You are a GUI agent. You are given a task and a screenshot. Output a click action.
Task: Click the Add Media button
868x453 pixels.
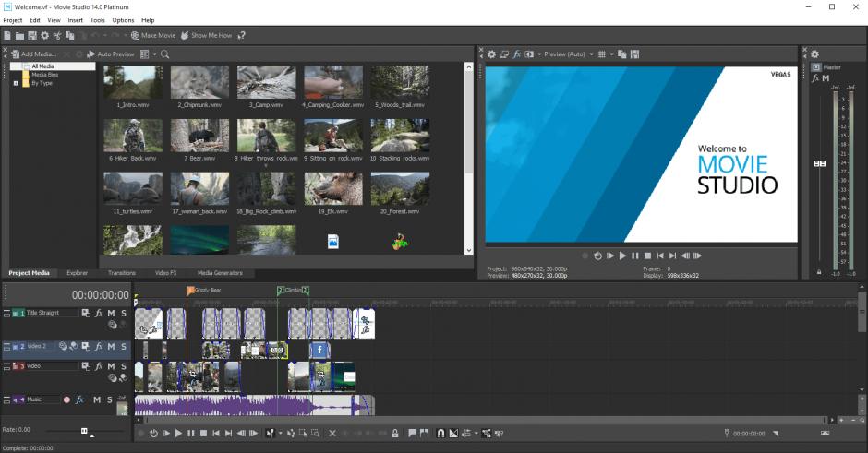34,54
